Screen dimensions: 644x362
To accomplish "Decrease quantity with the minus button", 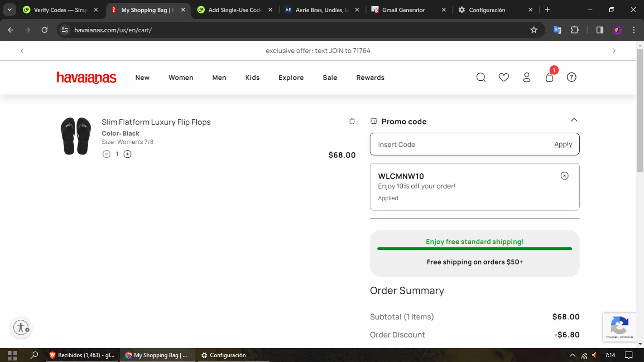I will [x=106, y=154].
